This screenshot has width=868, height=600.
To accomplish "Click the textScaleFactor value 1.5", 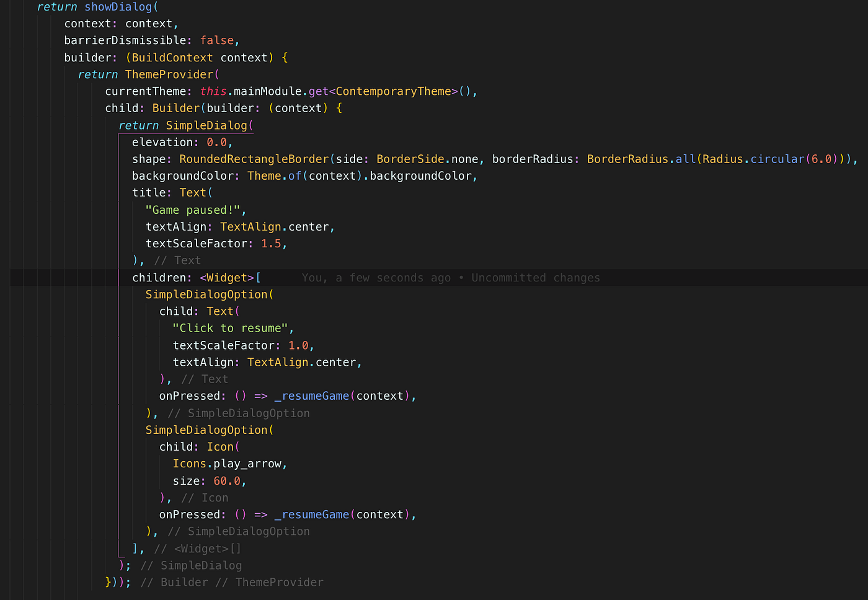I will pyautogui.click(x=271, y=243).
